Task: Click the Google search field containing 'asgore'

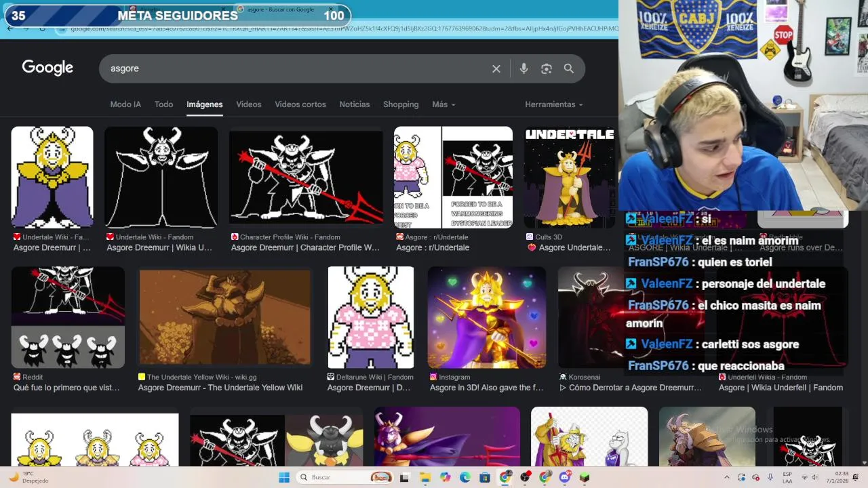Action: pyautogui.click(x=298, y=68)
